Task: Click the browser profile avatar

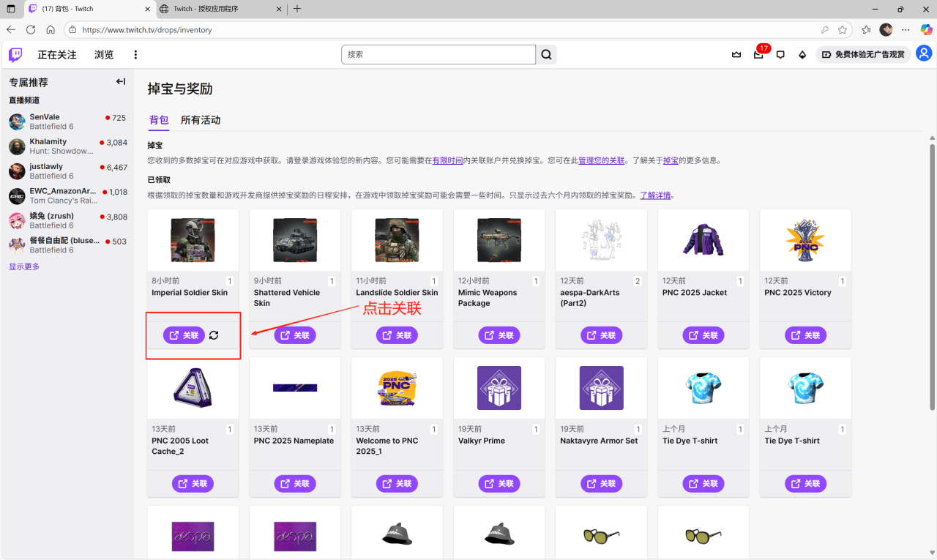Action: pos(886,30)
